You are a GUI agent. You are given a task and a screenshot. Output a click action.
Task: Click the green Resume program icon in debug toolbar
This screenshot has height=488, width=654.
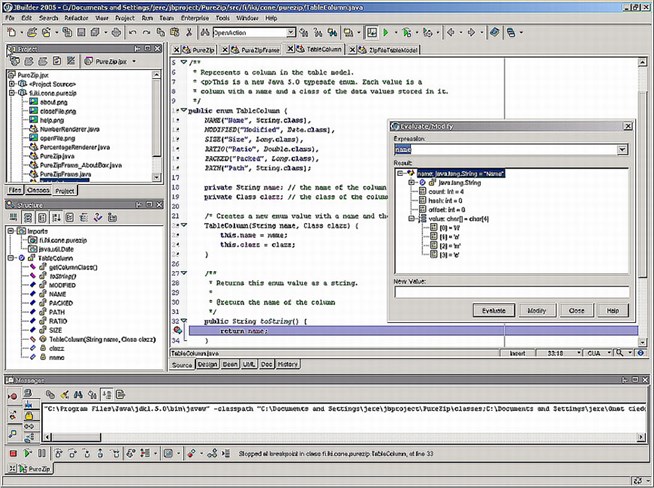point(27,454)
